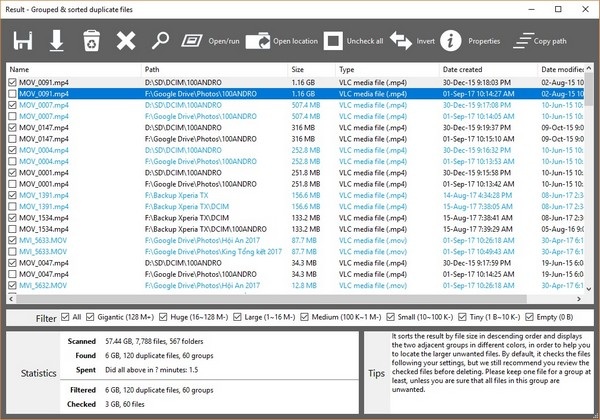The width and height of the screenshot is (600, 420).
Task: Toggle the Empty (0 B) filter
Action: tap(529, 317)
